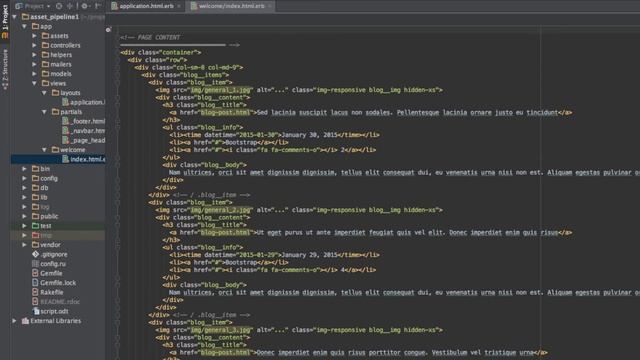This screenshot has width=640, height=360.
Task: Click the config.ru file icon
Action: 36,264
